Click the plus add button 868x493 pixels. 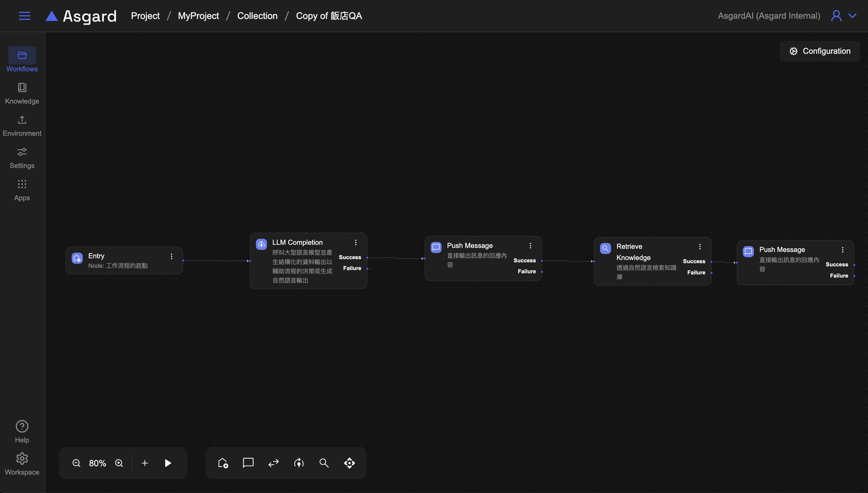click(145, 463)
